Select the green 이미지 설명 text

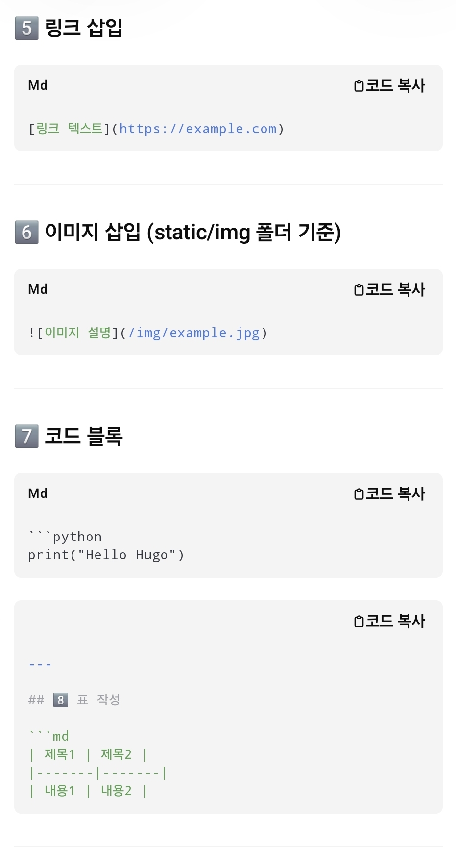(x=78, y=333)
